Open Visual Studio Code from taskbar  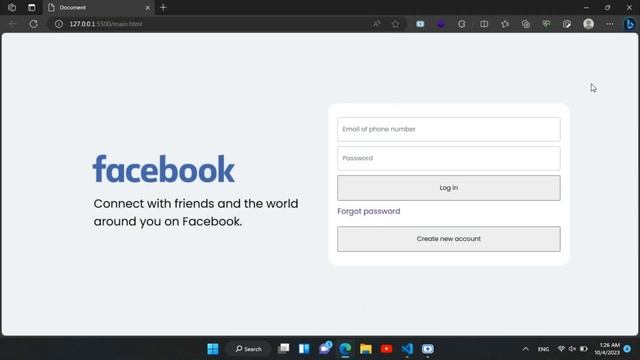pyautogui.click(x=407, y=349)
